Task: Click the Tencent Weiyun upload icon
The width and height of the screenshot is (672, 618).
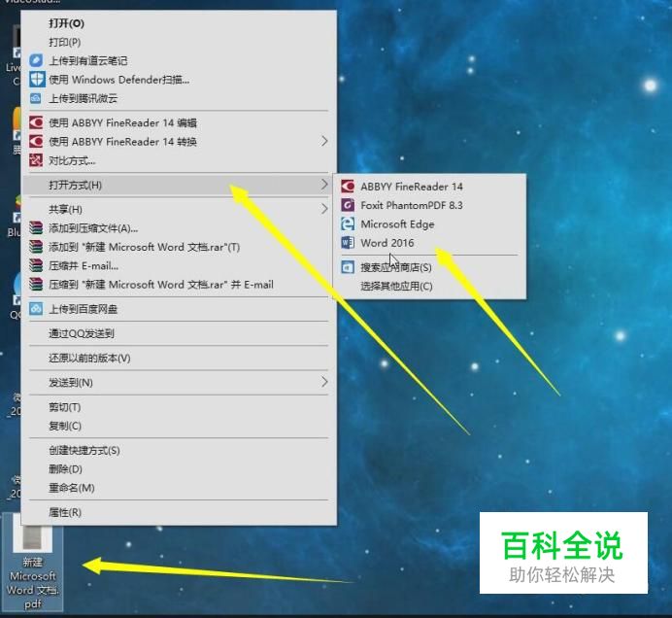Action: pyautogui.click(x=36, y=98)
